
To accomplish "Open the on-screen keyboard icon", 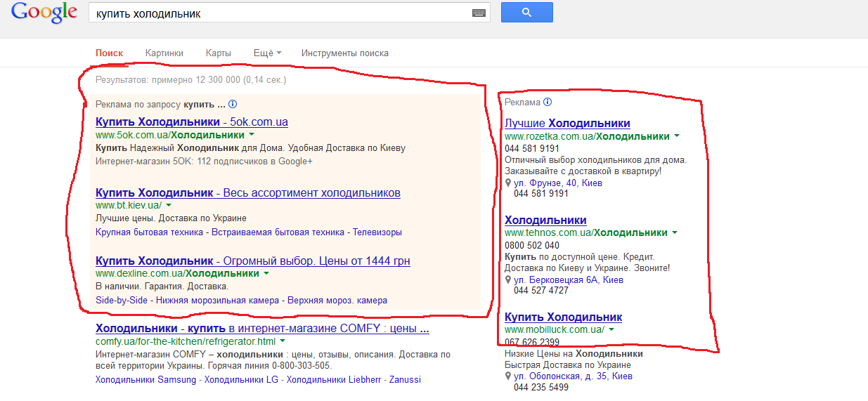I will 479,13.
